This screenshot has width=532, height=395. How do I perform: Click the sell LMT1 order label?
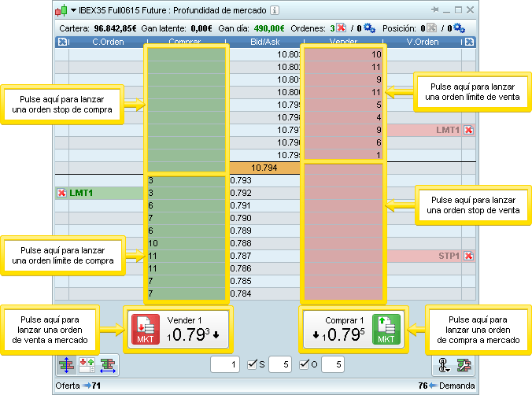coord(448,130)
